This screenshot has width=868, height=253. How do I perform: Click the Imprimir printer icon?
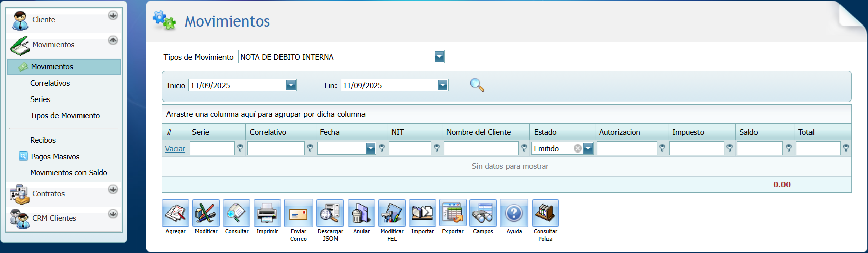[x=267, y=213]
